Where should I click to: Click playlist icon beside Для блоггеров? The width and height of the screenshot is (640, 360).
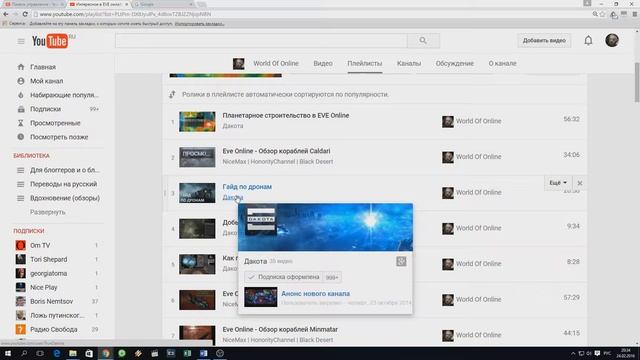coord(21,170)
